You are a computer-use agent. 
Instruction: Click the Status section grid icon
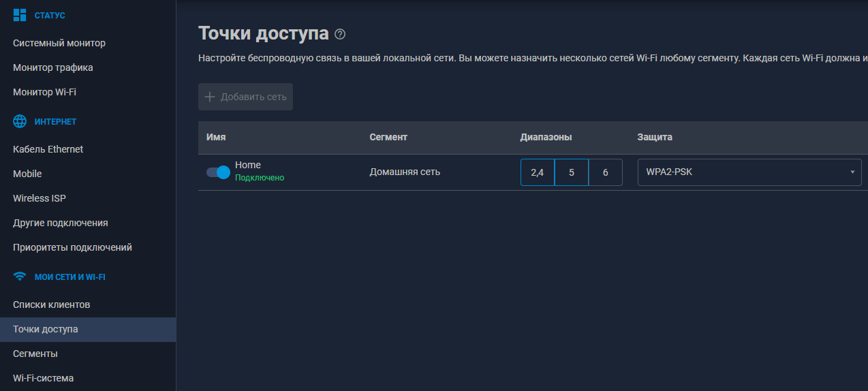tap(20, 15)
